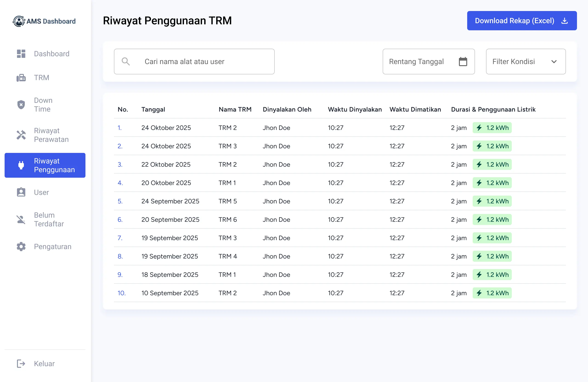Screen dimensions: 588x382
Task: Select the active Riwayat Penggunaan menu item
Action: tap(45, 165)
